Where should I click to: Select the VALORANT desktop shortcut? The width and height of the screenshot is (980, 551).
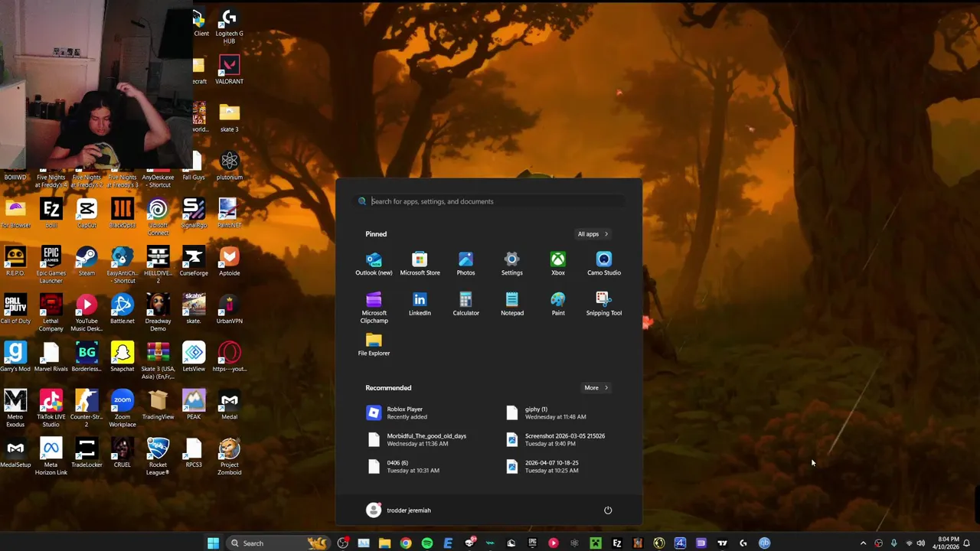point(229,70)
